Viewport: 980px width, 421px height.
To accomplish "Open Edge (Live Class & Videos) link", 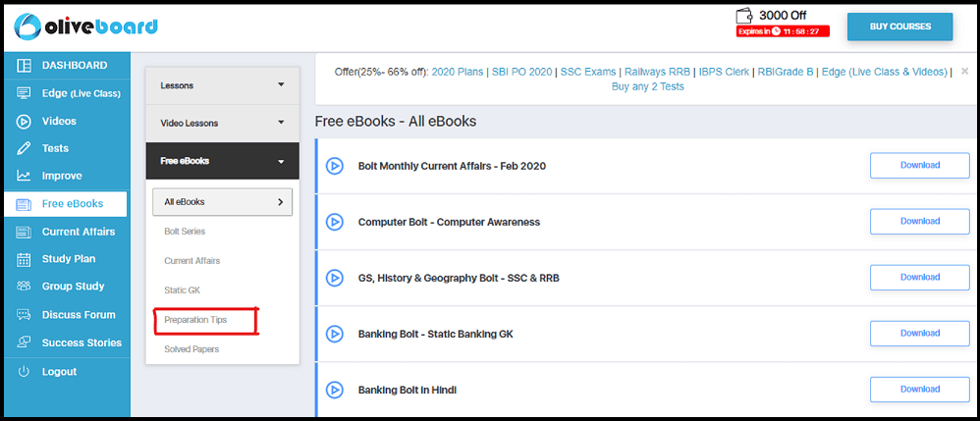I will click(x=885, y=72).
